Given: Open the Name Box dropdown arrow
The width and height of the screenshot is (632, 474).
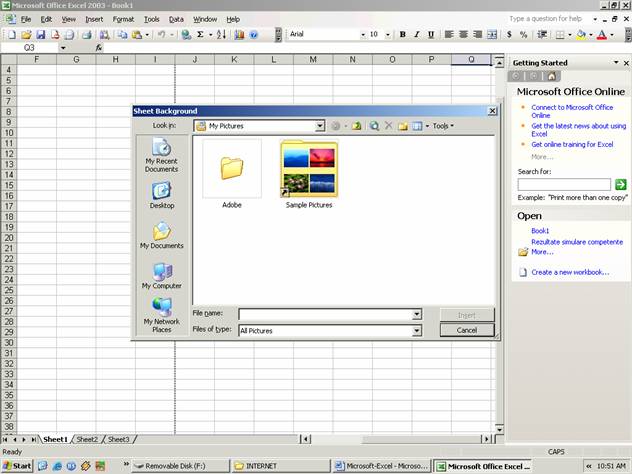Looking at the screenshot, I should 63,48.
